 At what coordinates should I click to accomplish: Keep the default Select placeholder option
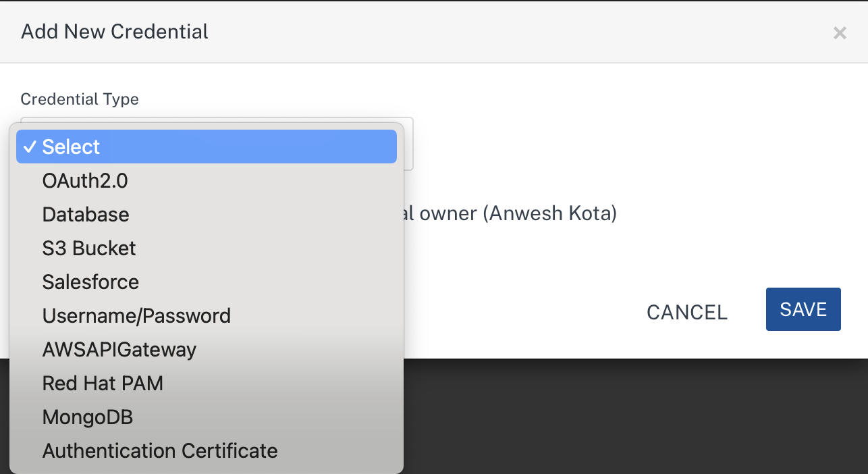(x=71, y=147)
